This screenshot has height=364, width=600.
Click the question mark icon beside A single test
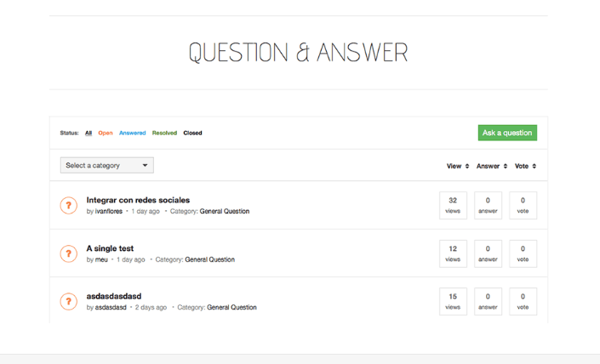click(x=68, y=253)
